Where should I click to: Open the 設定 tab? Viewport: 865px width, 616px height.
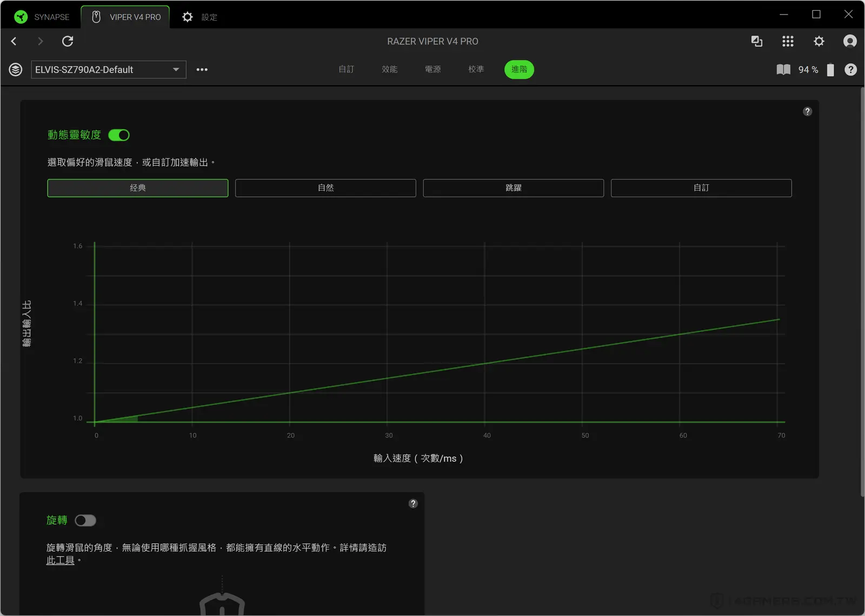click(199, 17)
